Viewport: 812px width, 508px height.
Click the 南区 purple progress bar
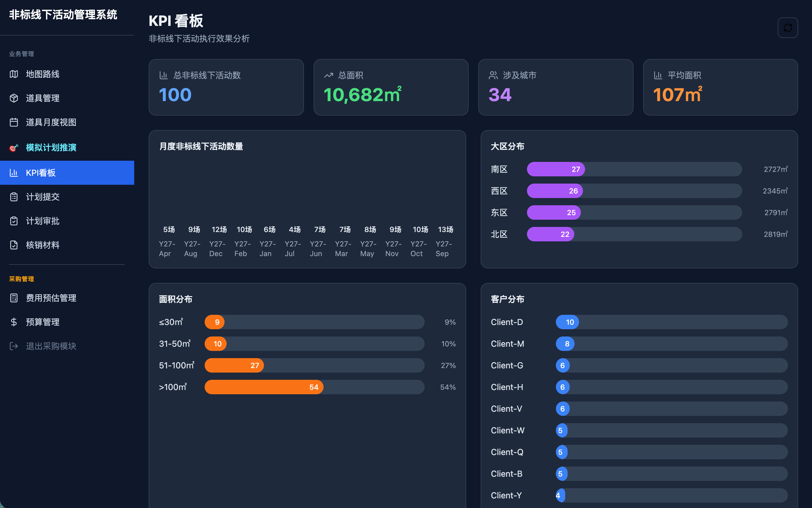point(556,169)
